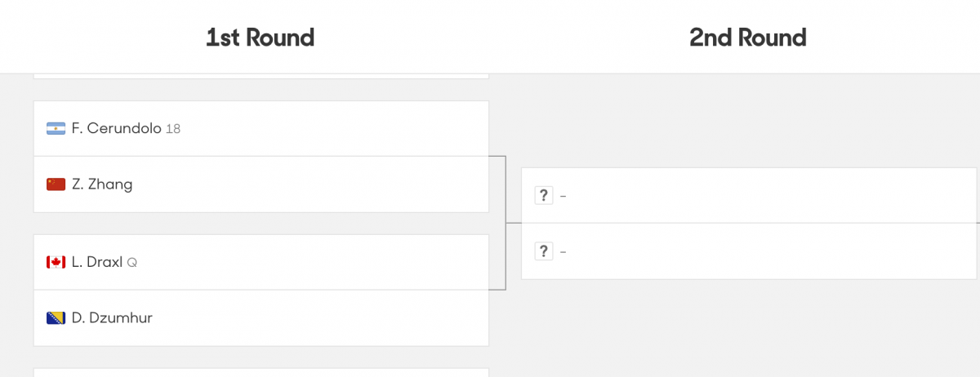Click the Argentina flag beside F. Cerundolo
This screenshot has height=377, width=980.
point(56,129)
